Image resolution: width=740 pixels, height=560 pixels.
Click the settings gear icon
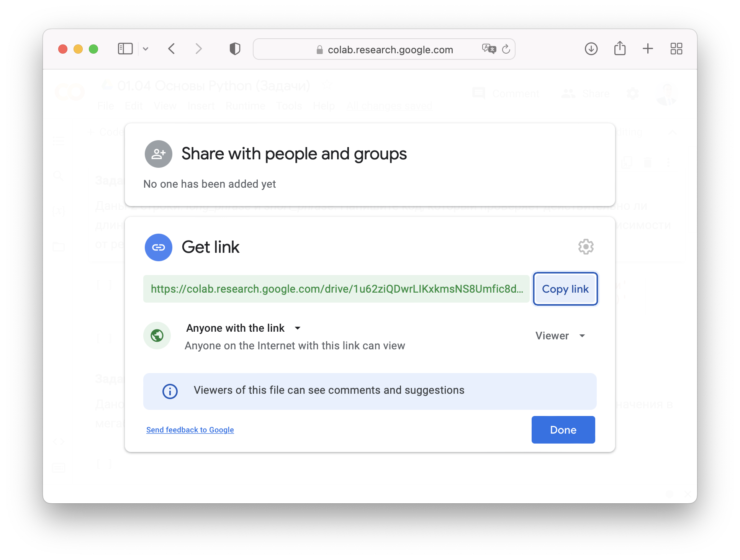tap(586, 246)
